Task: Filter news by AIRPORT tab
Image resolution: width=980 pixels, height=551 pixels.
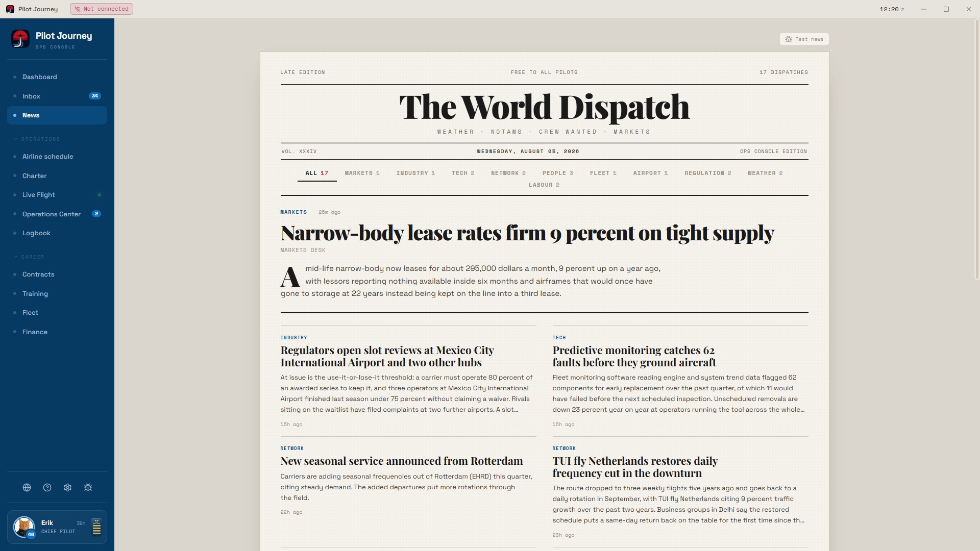Action: 650,173
